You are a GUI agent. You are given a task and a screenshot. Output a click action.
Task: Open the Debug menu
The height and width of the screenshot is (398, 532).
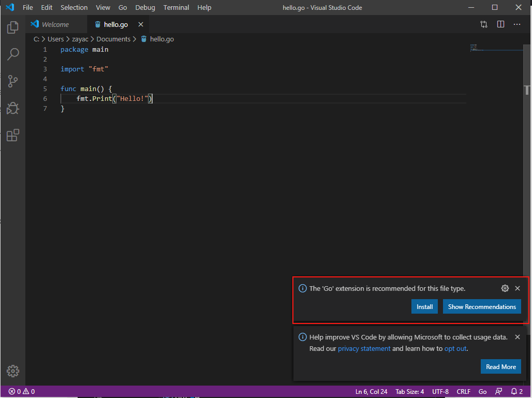(145, 7)
